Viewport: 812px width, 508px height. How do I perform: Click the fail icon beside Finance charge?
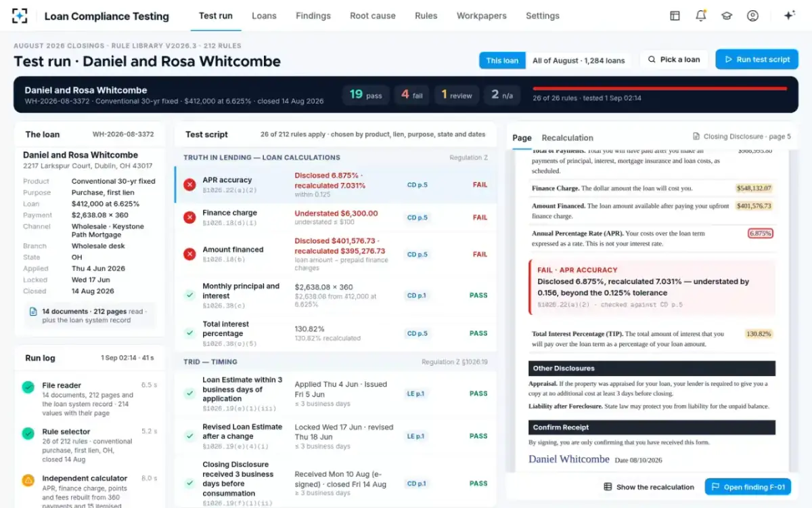pos(190,217)
